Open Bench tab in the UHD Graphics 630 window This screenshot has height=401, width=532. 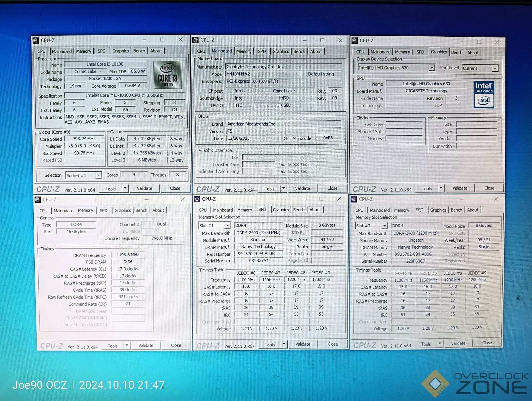(x=457, y=53)
